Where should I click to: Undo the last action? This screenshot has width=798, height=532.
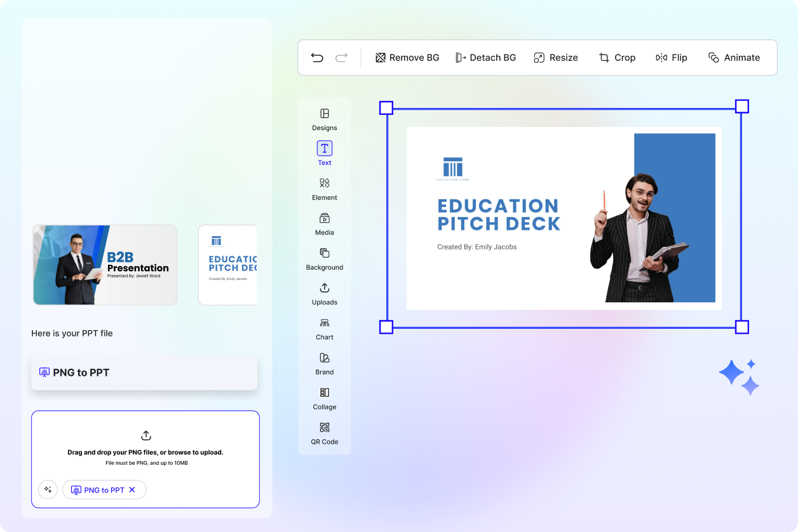[x=317, y=57]
